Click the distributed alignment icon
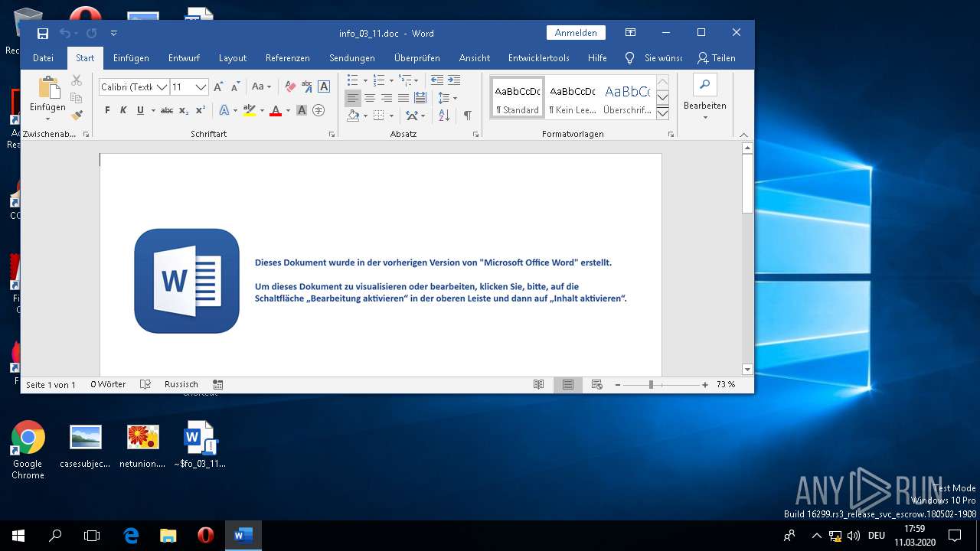The image size is (980, 551). click(x=420, y=98)
